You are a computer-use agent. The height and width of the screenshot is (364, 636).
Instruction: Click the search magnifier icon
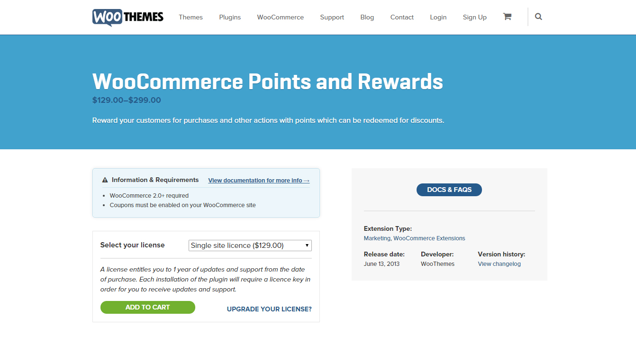(x=538, y=17)
